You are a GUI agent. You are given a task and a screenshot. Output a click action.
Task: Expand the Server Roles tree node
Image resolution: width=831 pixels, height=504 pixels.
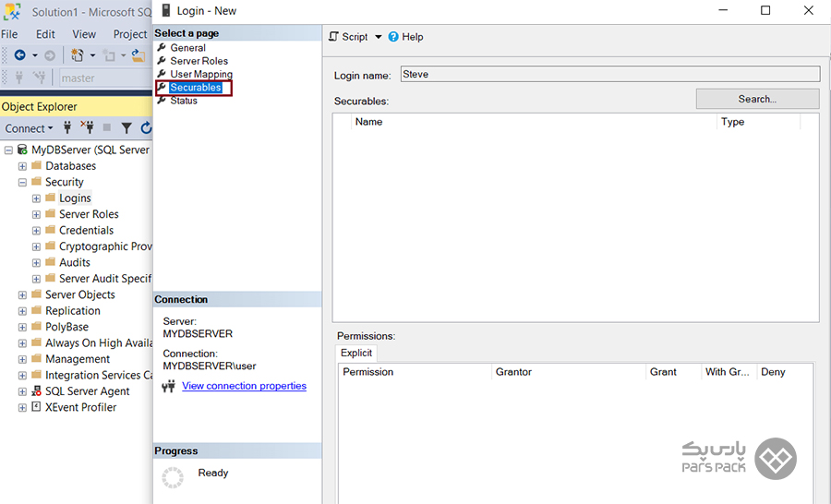coord(36,215)
